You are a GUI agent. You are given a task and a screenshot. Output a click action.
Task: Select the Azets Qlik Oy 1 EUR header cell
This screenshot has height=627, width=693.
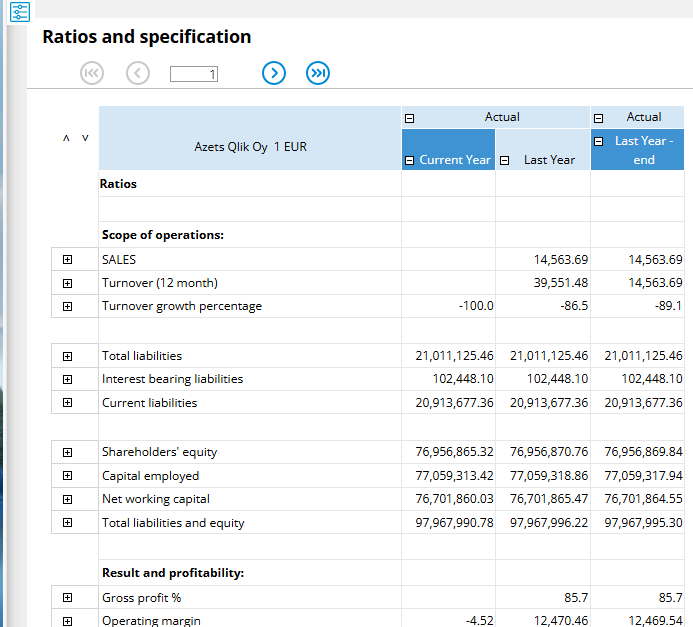pyautogui.click(x=250, y=147)
